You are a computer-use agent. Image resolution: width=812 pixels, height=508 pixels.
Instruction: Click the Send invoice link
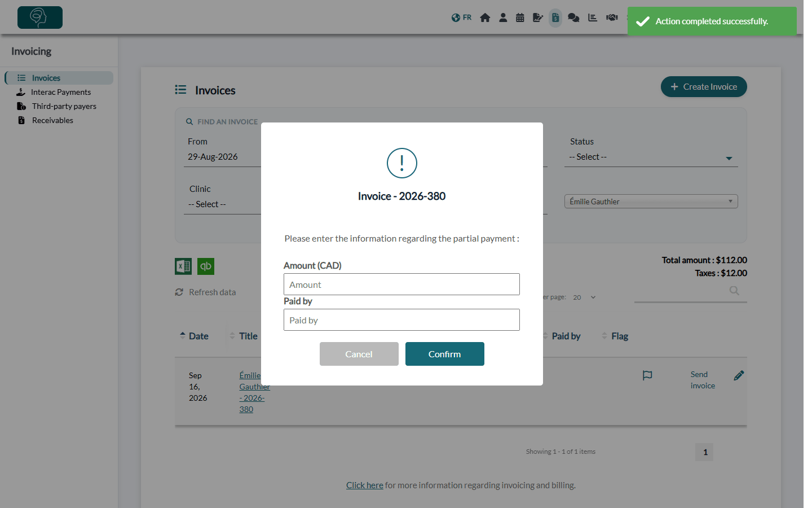tap(703, 380)
